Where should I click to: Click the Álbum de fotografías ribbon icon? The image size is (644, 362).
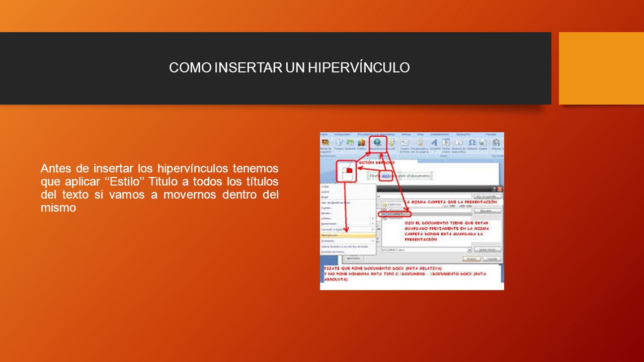pos(326,142)
